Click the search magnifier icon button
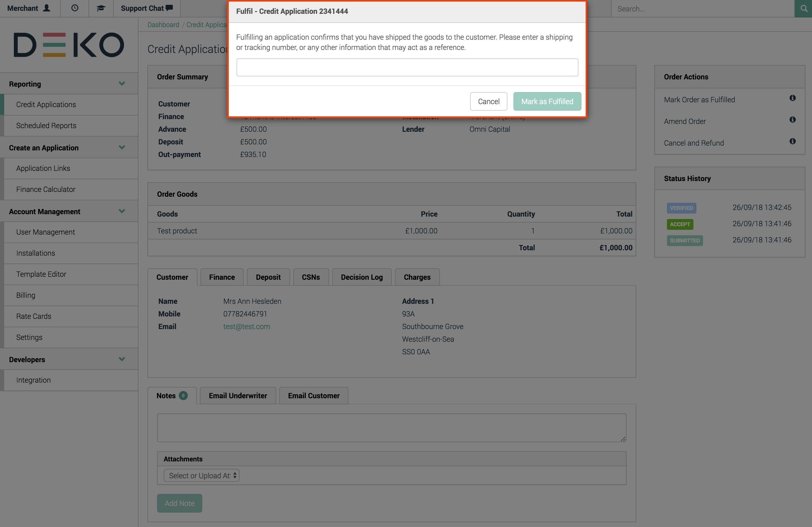The width and height of the screenshot is (812, 527). point(803,8)
